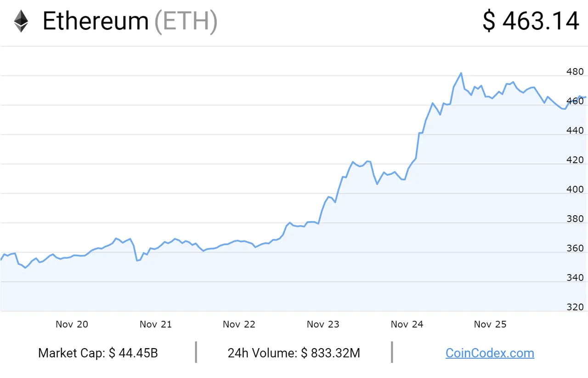
Task: Click the 400 price axis label
Action: (575, 189)
